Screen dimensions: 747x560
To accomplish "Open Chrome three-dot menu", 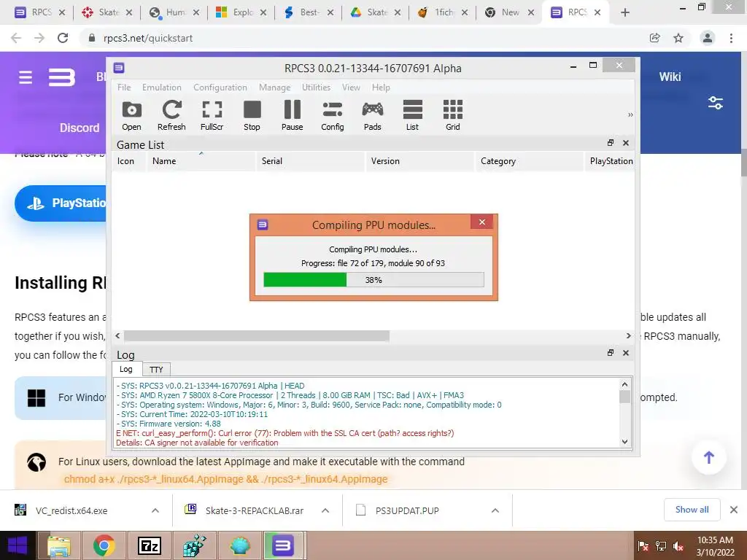I will (731, 38).
